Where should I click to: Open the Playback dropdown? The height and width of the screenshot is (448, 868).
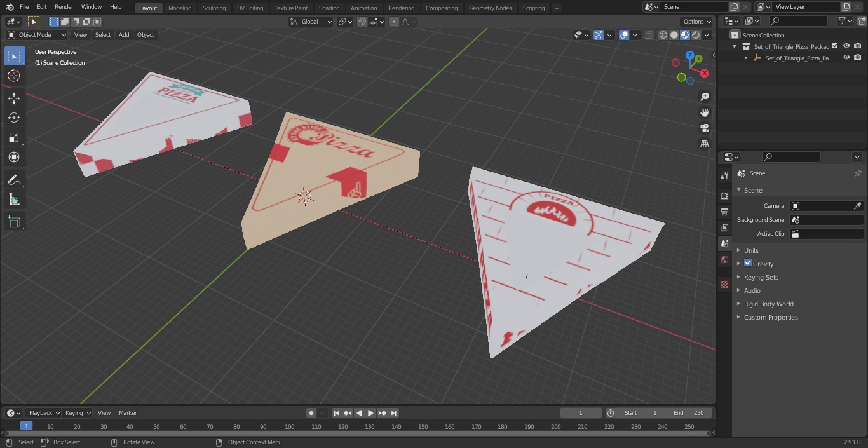click(43, 413)
